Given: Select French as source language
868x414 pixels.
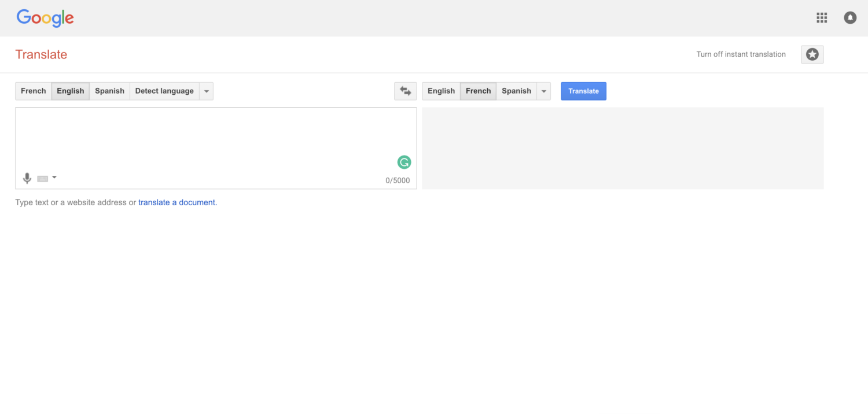Looking at the screenshot, I should 33,91.
